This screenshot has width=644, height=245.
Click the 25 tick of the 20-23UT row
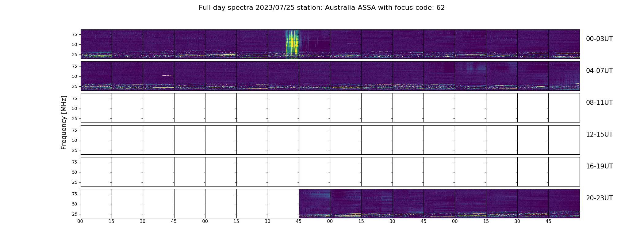point(75,214)
